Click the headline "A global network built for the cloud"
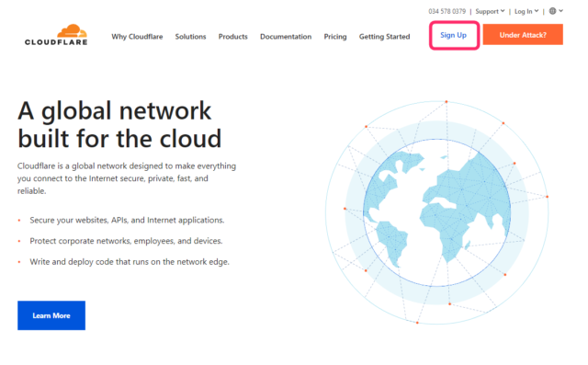This screenshot has width=588, height=365. coord(119,124)
